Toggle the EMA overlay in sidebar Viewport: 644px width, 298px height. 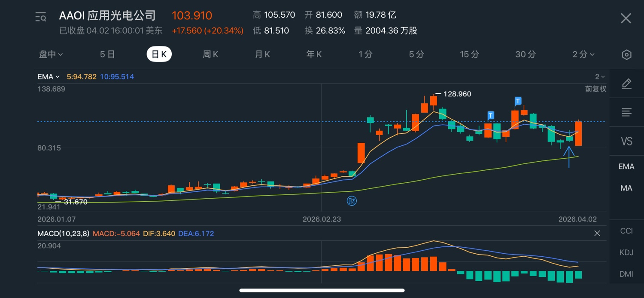click(626, 166)
